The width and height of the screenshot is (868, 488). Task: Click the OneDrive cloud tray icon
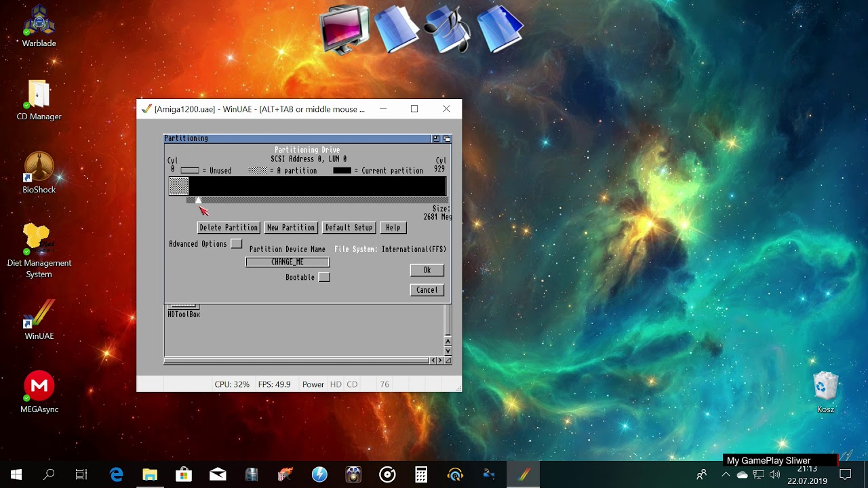point(743,474)
